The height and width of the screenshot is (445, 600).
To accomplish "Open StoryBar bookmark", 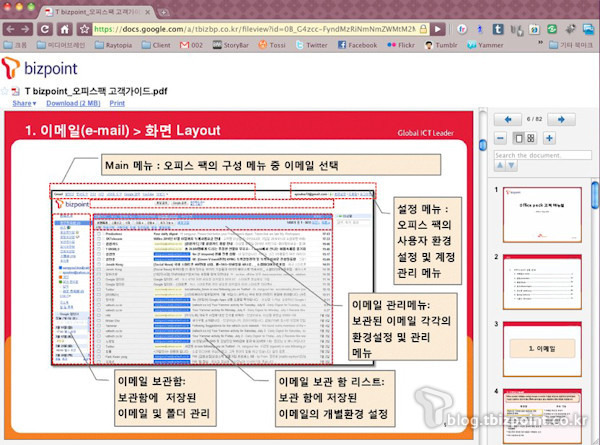I will click(231, 45).
